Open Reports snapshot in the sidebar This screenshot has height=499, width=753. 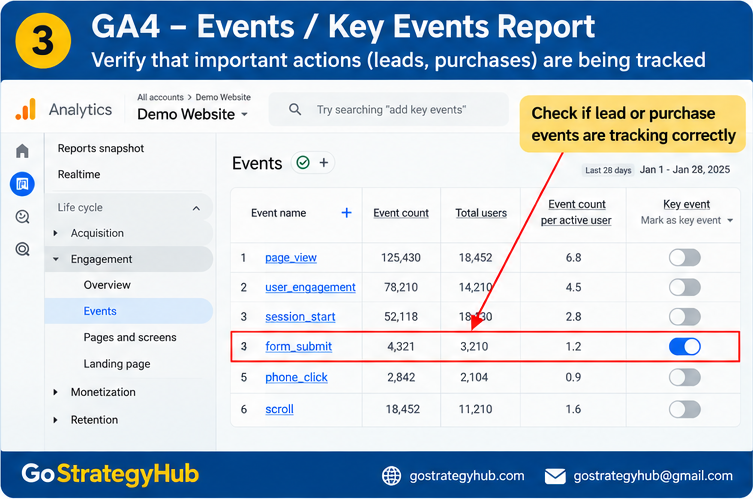tap(101, 148)
